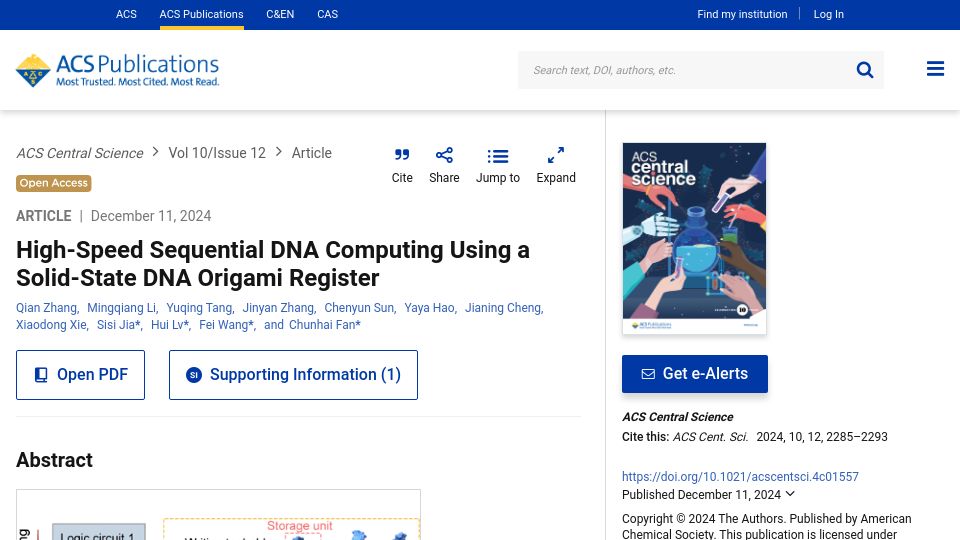Image resolution: width=960 pixels, height=540 pixels.
Task: Open the journal cover thumbnail
Action: tap(694, 238)
